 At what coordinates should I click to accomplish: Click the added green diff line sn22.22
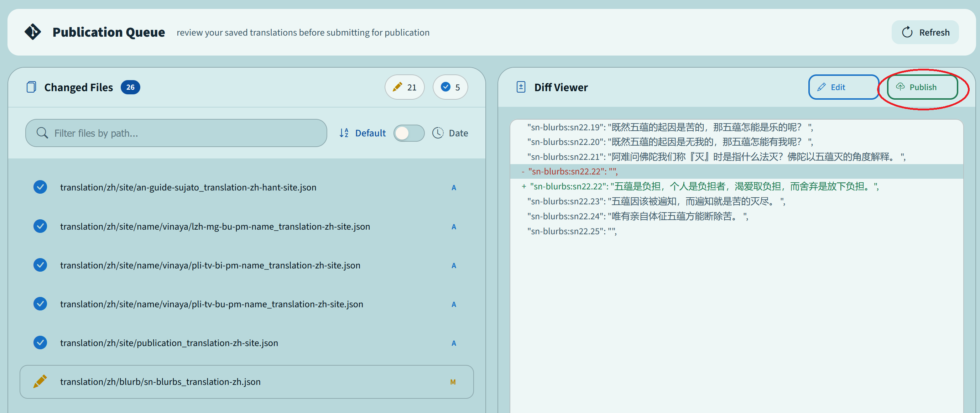[x=736, y=186]
